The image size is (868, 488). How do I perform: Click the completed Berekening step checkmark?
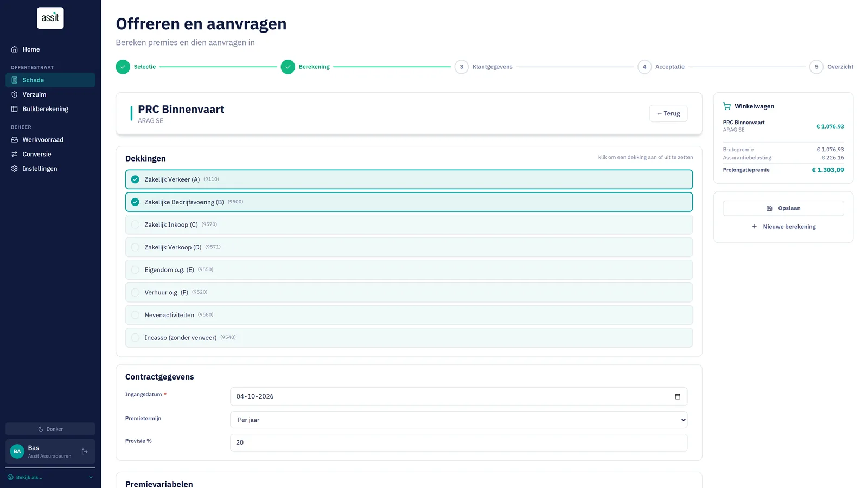288,67
